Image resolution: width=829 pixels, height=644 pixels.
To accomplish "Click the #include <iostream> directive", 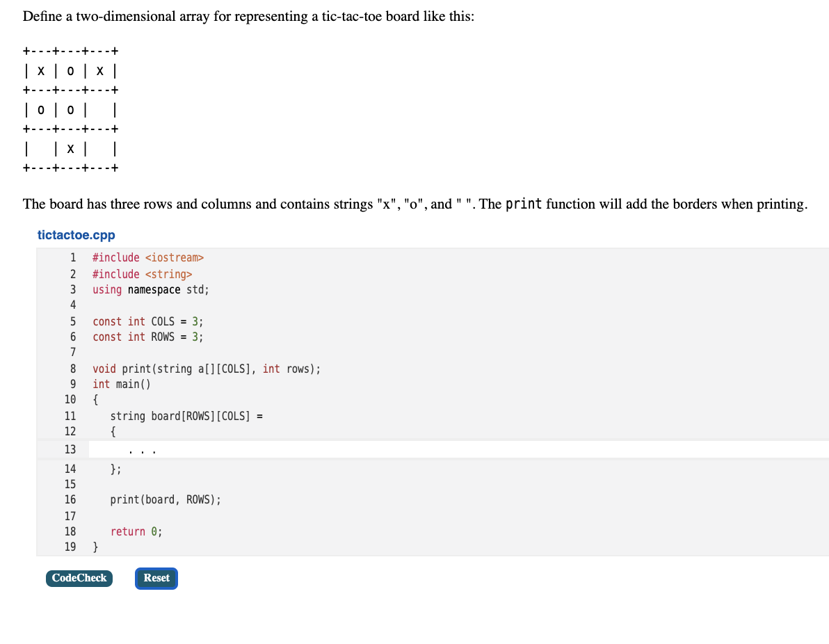I will tap(148, 257).
